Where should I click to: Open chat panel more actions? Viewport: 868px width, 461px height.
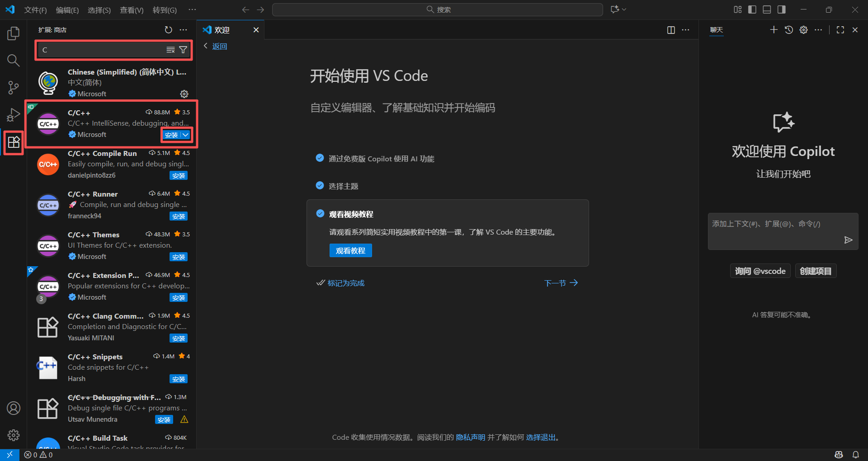click(x=818, y=30)
